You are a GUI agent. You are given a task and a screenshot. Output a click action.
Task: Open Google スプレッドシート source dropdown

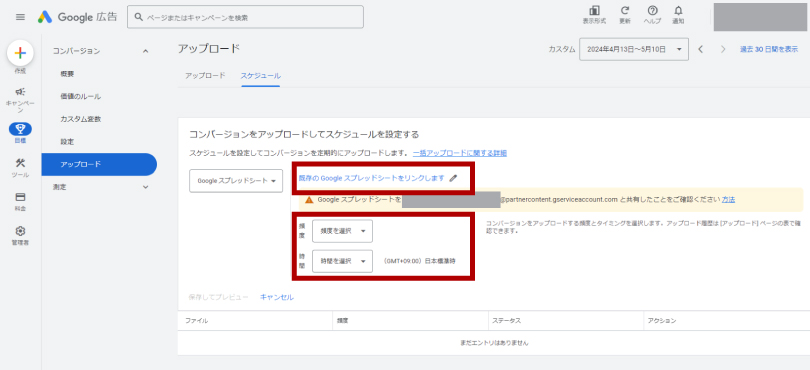pyautogui.click(x=236, y=181)
